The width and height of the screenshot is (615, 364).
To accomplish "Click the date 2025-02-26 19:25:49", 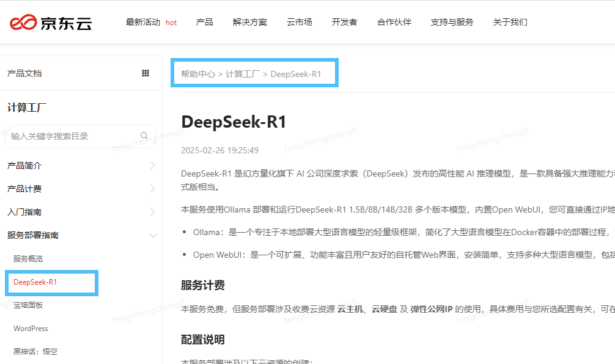I will tap(219, 150).
